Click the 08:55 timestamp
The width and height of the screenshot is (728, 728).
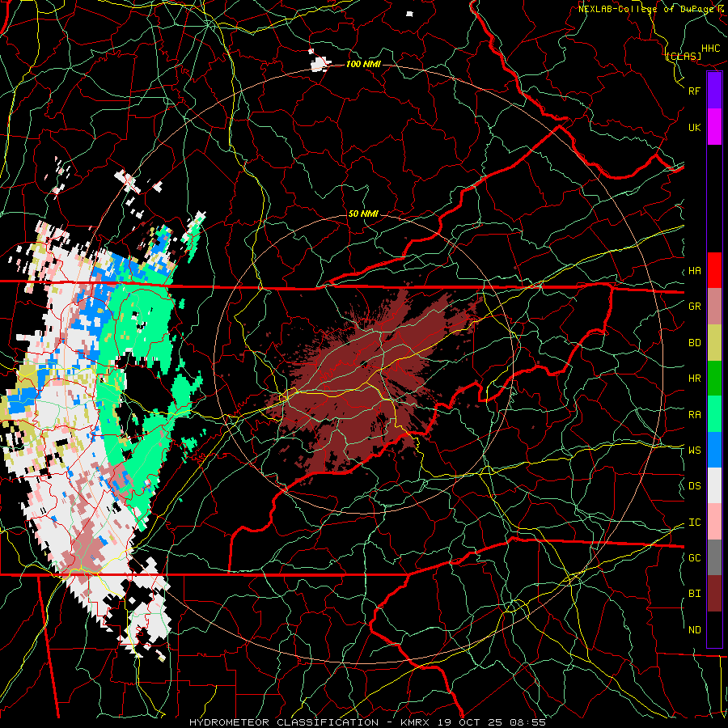(530, 722)
